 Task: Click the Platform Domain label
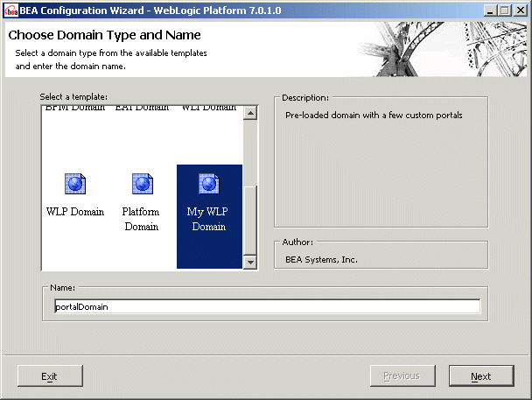pos(141,219)
